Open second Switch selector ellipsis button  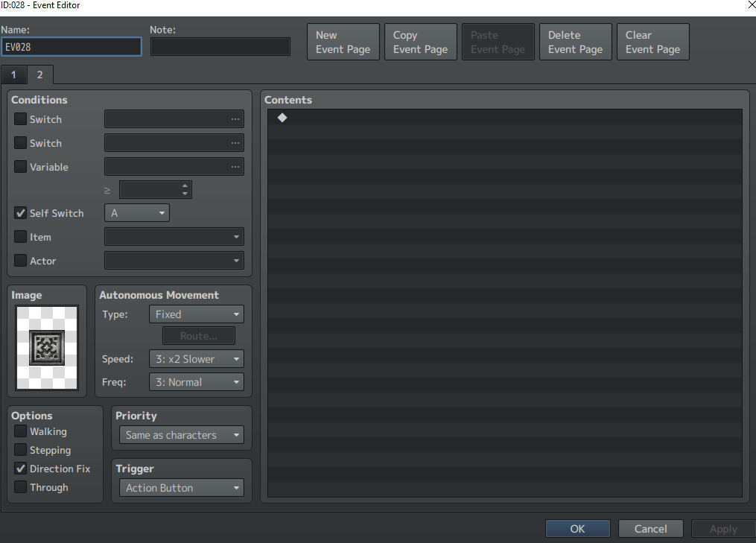tap(235, 143)
